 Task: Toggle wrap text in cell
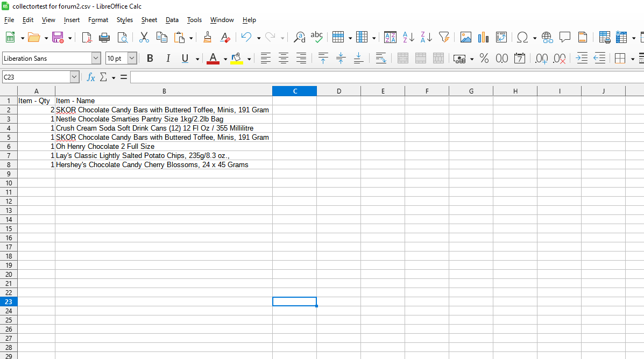pos(381,58)
